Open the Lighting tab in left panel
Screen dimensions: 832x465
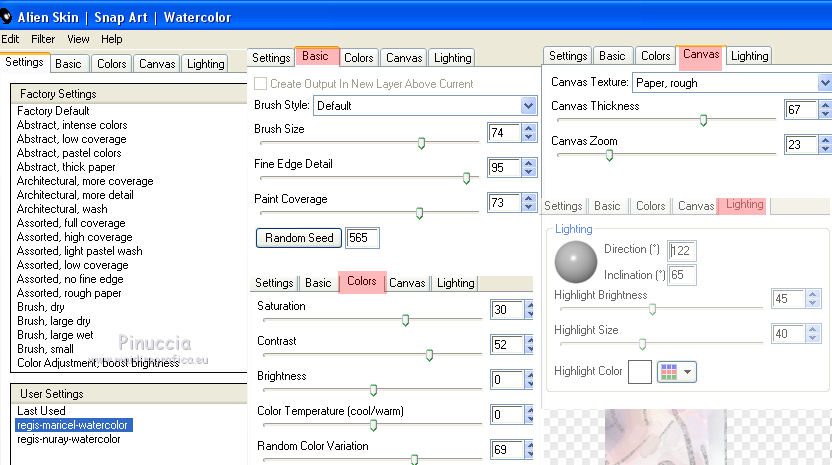(x=205, y=64)
